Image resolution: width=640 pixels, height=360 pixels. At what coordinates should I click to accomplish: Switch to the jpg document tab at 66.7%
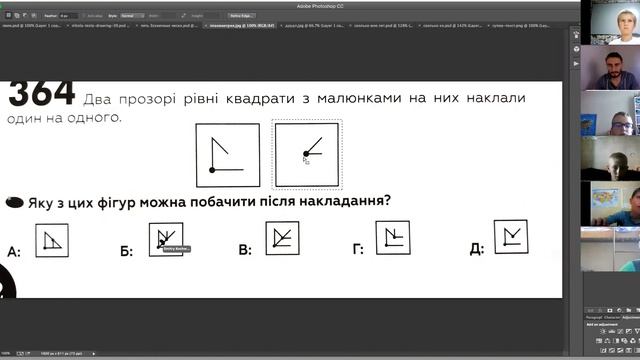[313, 26]
